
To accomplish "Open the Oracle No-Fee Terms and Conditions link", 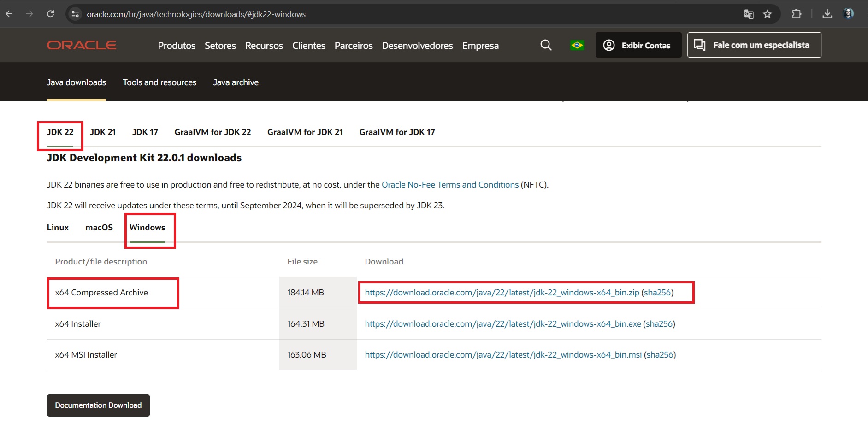I will pyautogui.click(x=450, y=184).
